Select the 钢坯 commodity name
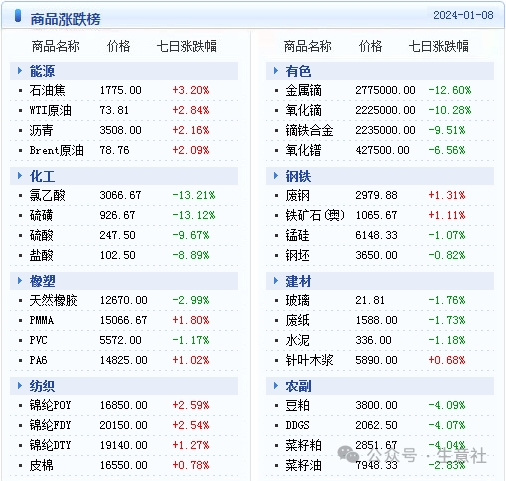This screenshot has width=506, height=481. tap(297, 255)
